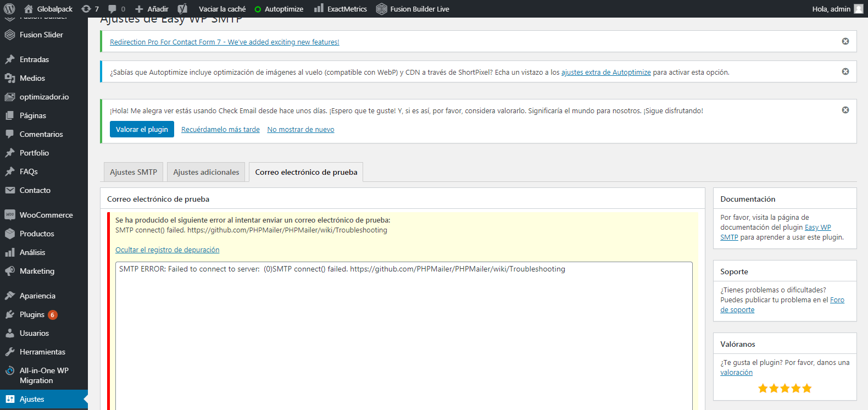The height and width of the screenshot is (410, 868).
Task: Click the WordPress logo in the admin bar
Action: (9, 9)
